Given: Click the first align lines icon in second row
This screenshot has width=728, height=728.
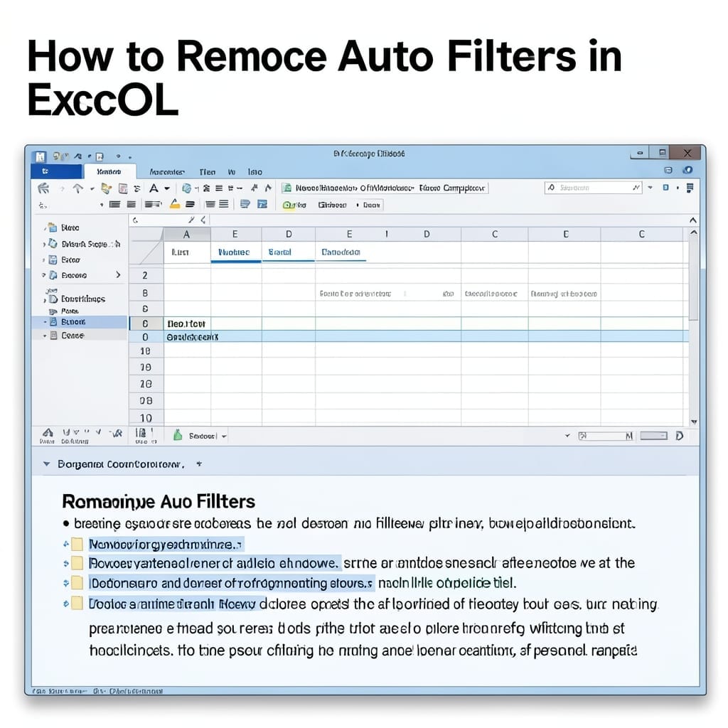Looking at the screenshot, I should click(114, 204).
